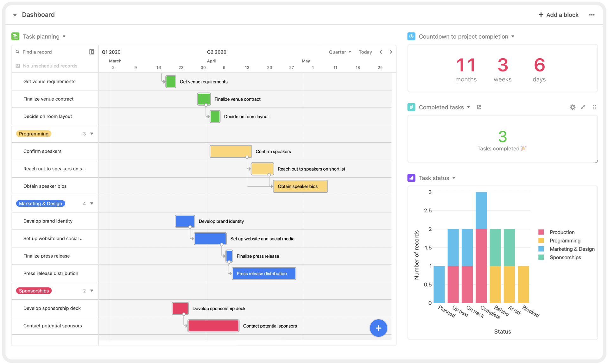Viewport: 608px width, 364px height.
Task: Click the magnifier search icon
Action: [17, 52]
